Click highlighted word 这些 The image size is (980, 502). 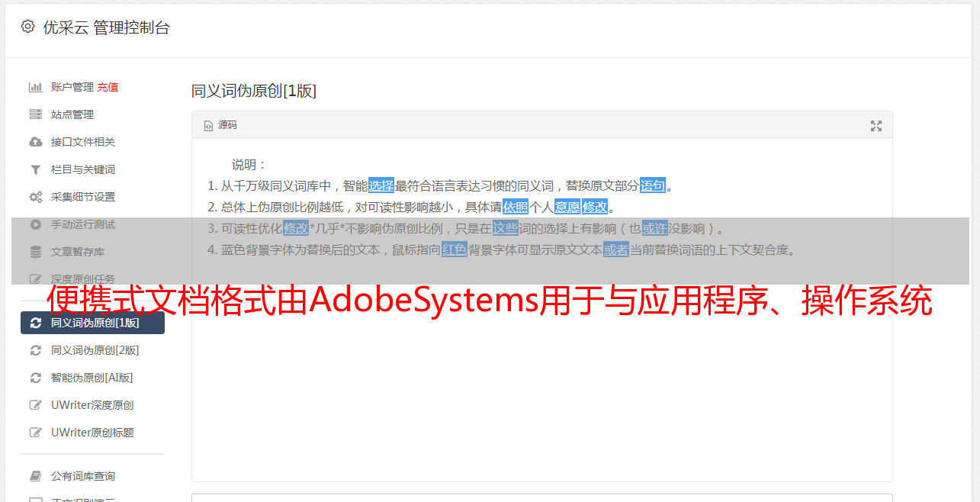505,228
